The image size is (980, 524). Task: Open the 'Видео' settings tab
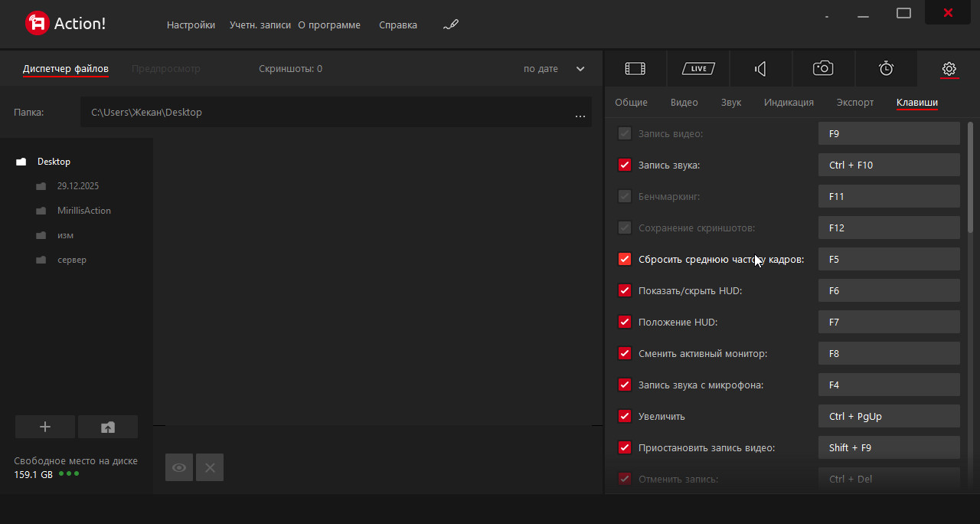tap(684, 103)
